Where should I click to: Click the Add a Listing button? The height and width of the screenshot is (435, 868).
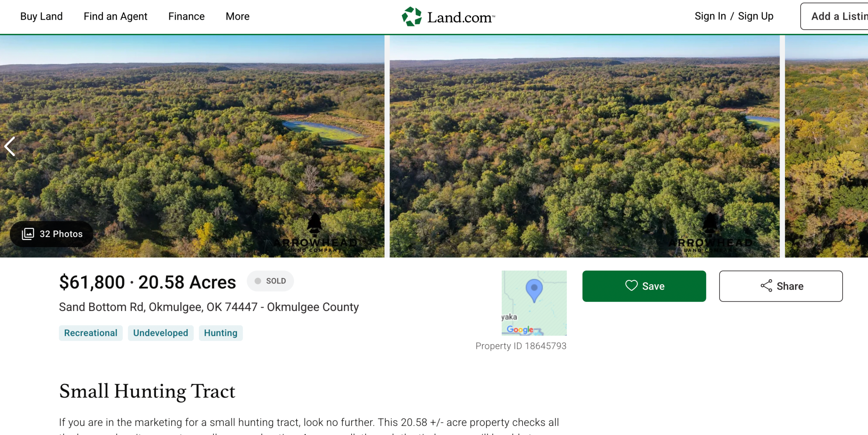tap(837, 16)
